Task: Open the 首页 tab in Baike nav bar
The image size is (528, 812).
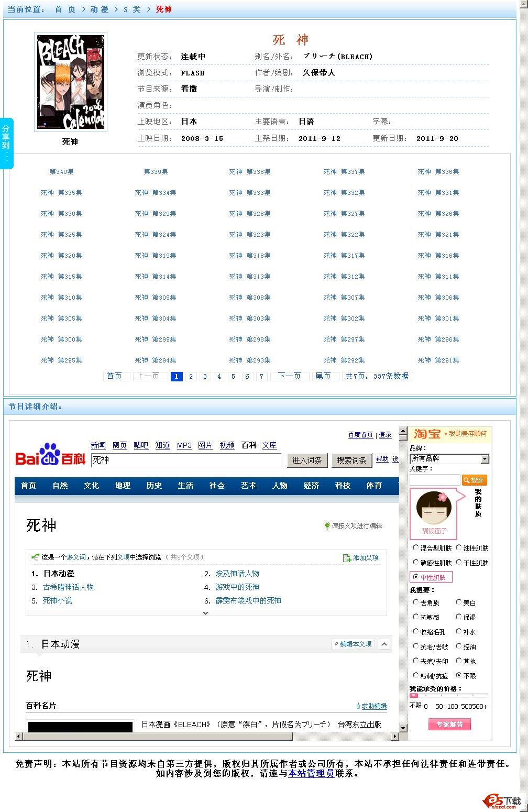Action: click(28, 486)
